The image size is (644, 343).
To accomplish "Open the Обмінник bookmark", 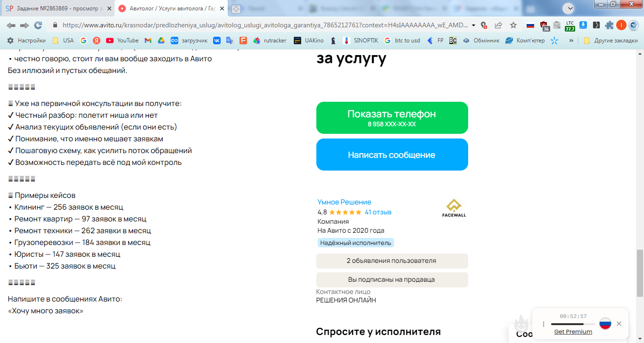I will tap(481, 41).
